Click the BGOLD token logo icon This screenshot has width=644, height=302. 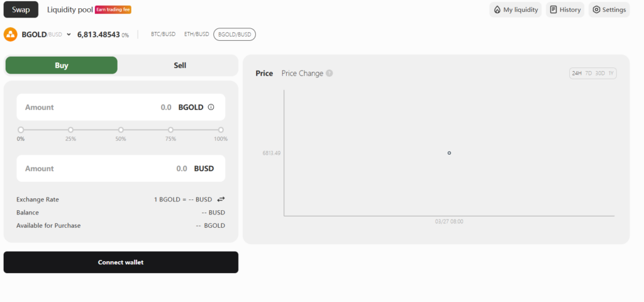11,35
